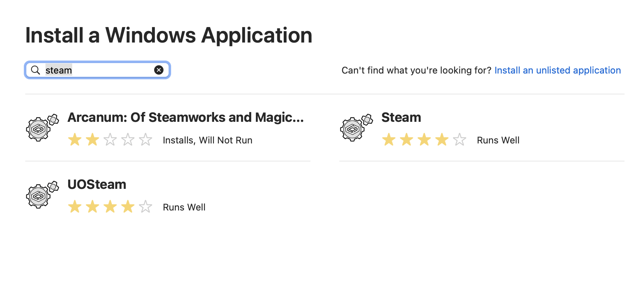Click the magnifying glass search icon
The width and height of the screenshot is (644, 284).
35,70
